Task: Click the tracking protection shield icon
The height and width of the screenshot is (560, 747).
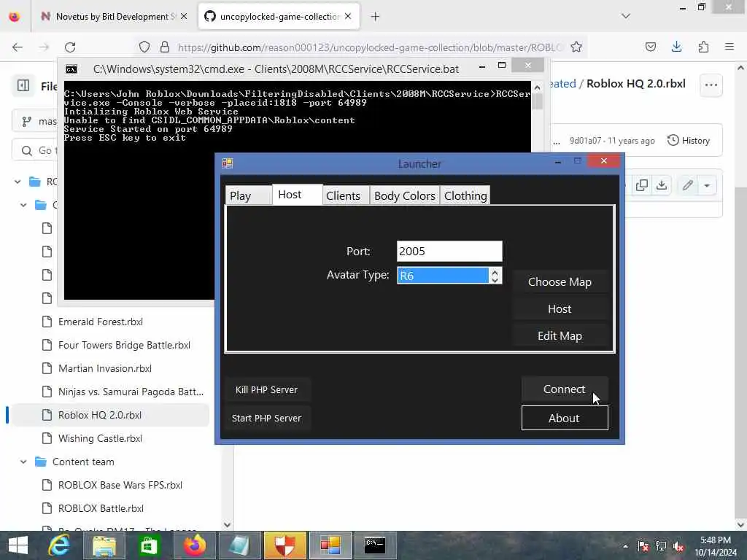Action: coord(144,47)
